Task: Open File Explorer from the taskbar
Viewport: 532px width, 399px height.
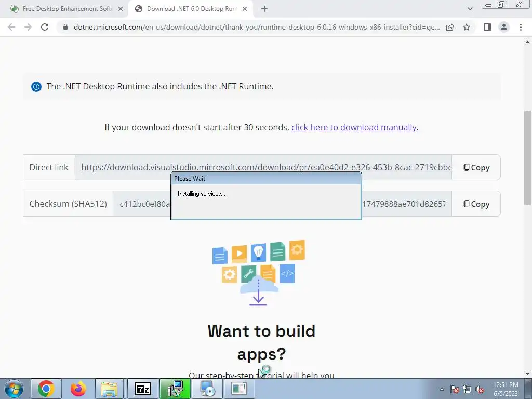Action: 110,389
